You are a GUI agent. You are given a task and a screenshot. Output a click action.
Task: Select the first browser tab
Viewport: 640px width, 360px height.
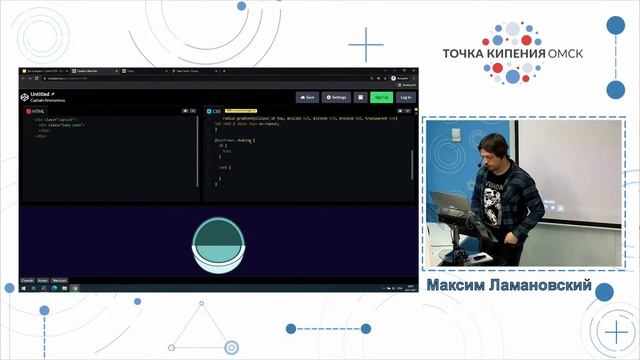[45, 71]
